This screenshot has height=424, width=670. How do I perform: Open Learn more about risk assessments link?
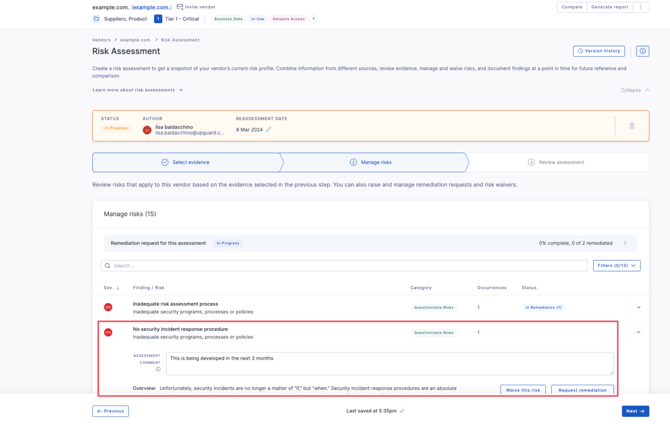click(x=137, y=90)
